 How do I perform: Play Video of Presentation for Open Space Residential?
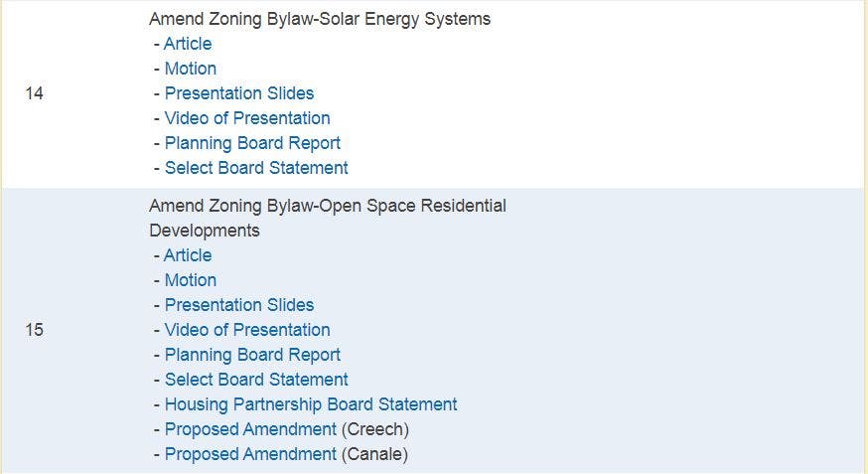tap(247, 330)
